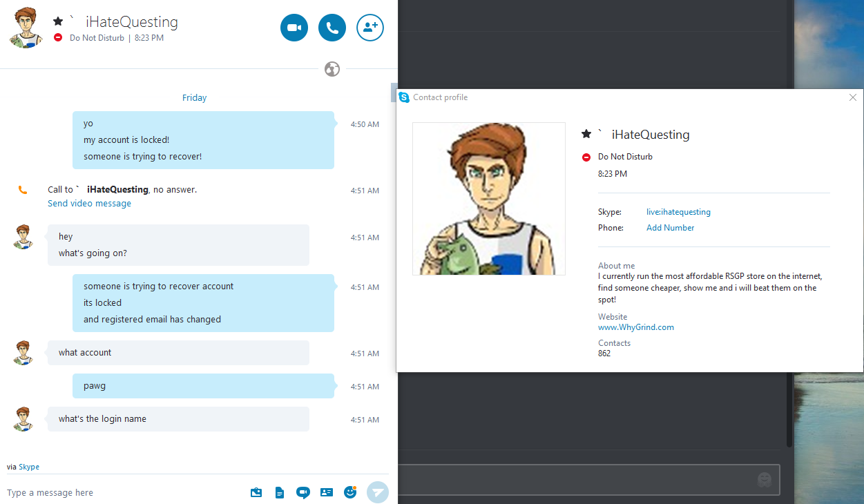The image size is (864, 504).
Task: Click the Skype logo in the Contact profile title bar
Action: 405,97
